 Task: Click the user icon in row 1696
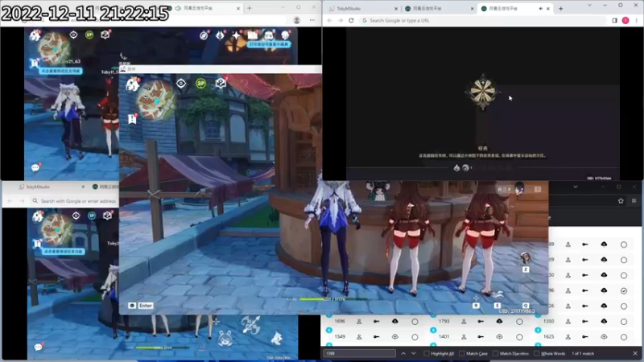[359, 321]
